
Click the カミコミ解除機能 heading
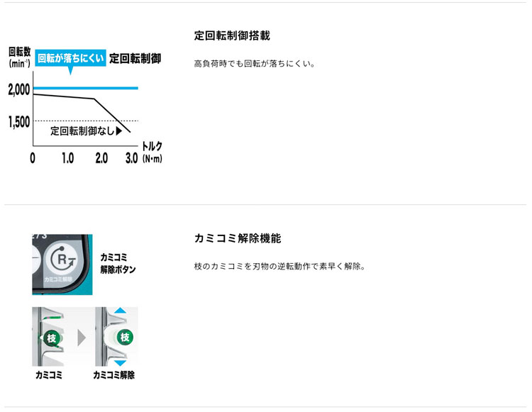pyautogui.click(x=238, y=238)
